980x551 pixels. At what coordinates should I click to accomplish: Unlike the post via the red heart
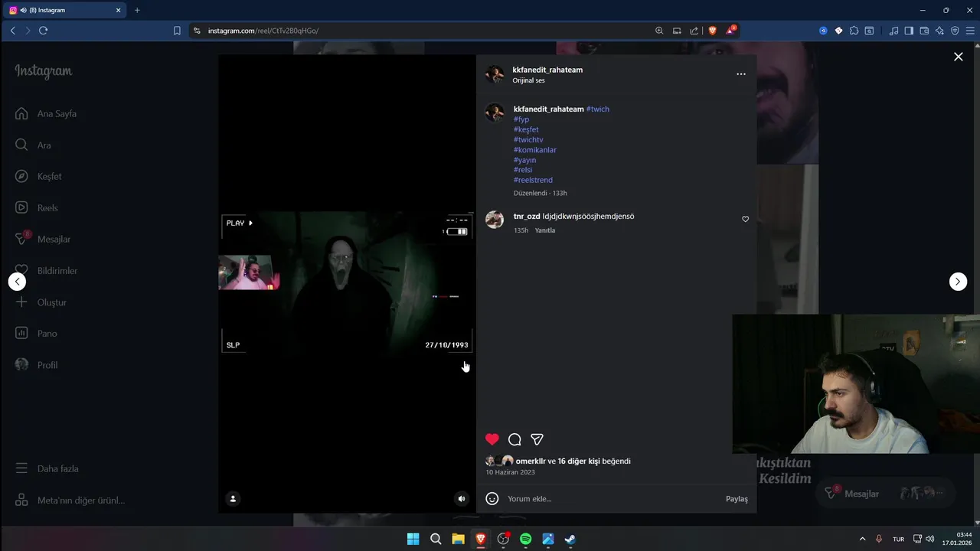click(492, 439)
